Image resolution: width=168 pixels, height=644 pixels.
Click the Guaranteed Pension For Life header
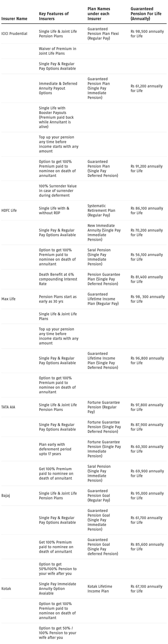[x=146, y=14]
